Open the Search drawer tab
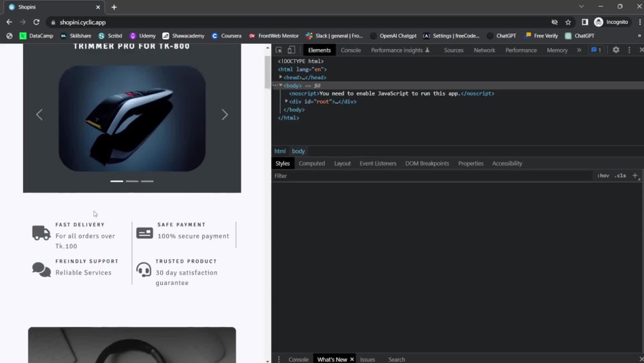 (x=396, y=359)
